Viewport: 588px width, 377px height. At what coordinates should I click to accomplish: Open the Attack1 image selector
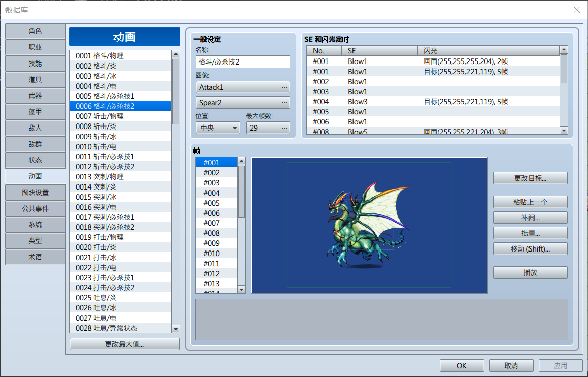tap(243, 87)
